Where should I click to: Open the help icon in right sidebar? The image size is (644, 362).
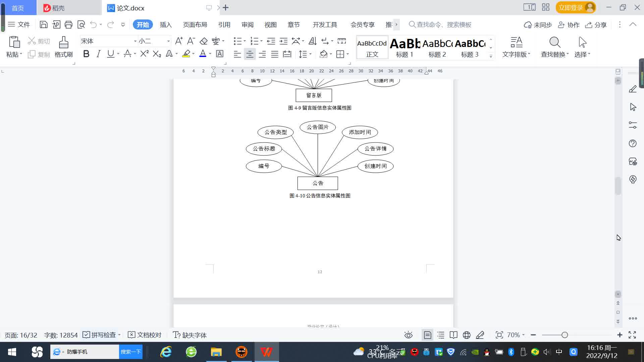(x=633, y=143)
